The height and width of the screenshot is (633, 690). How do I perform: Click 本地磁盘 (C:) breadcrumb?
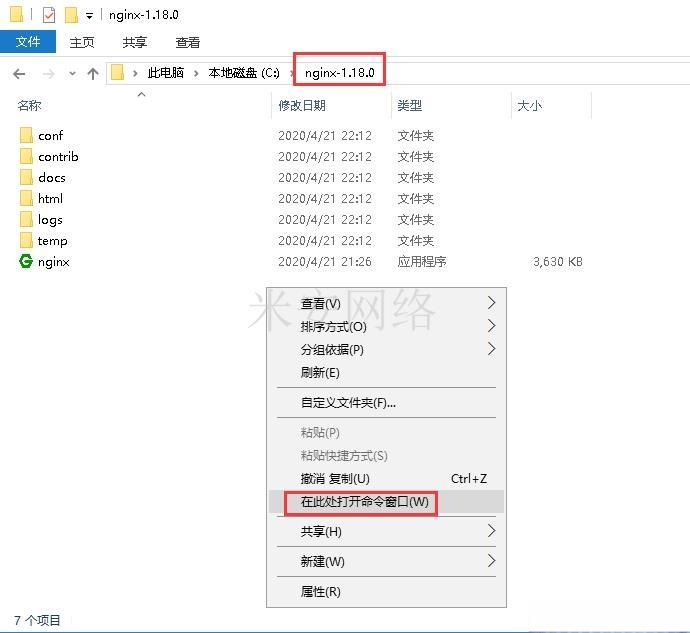click(x=244, y=73)
